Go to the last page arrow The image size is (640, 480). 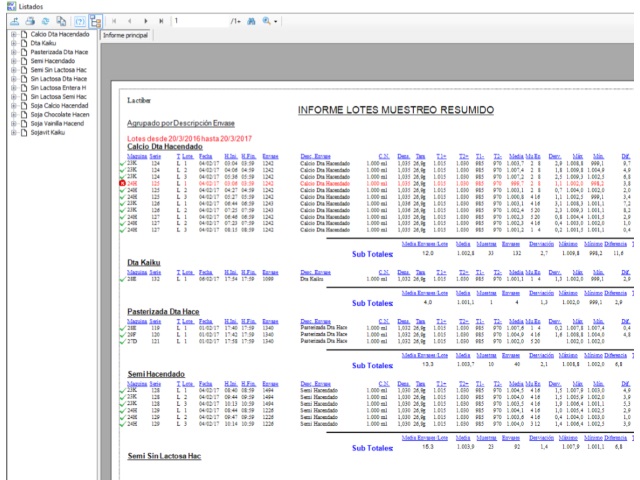161,21
